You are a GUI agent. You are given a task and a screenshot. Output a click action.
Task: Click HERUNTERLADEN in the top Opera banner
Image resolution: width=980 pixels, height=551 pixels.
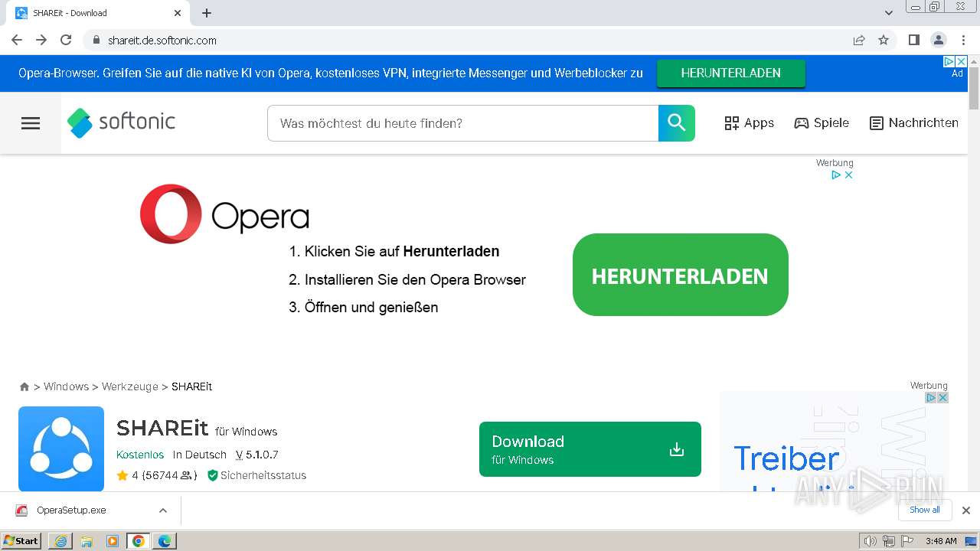point(730,73)
